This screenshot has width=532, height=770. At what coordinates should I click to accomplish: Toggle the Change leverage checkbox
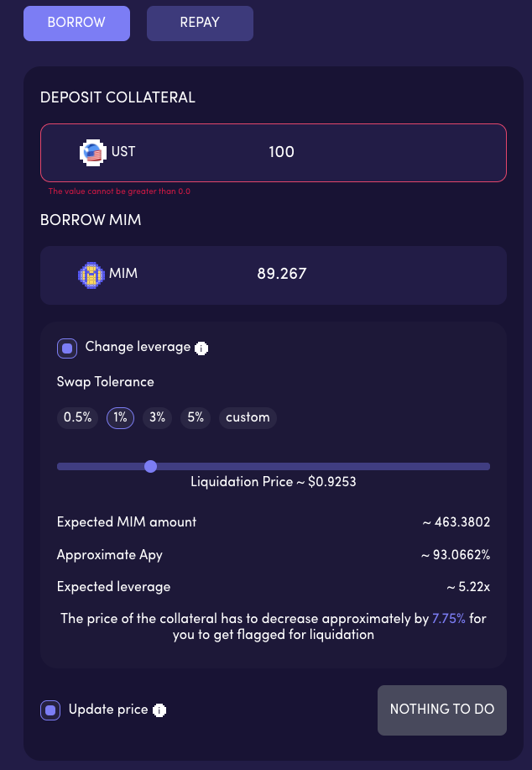(x=67, y=348)
